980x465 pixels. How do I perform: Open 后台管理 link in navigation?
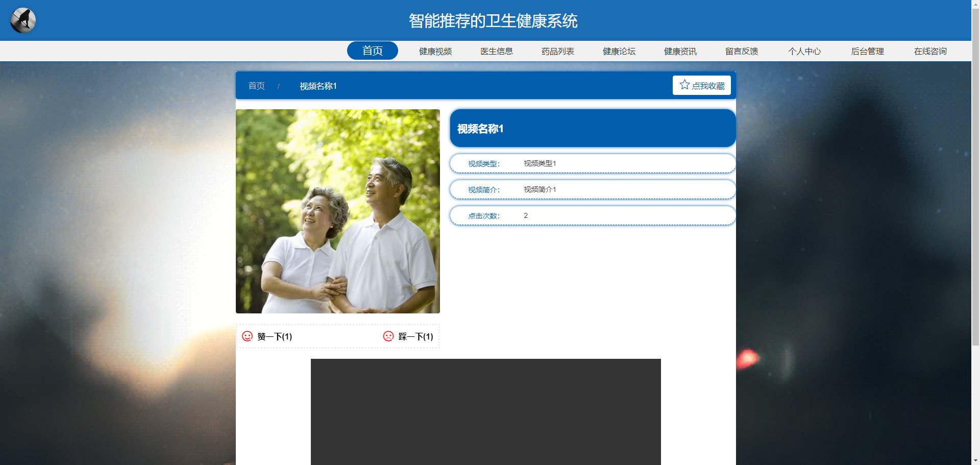(868, 51)
